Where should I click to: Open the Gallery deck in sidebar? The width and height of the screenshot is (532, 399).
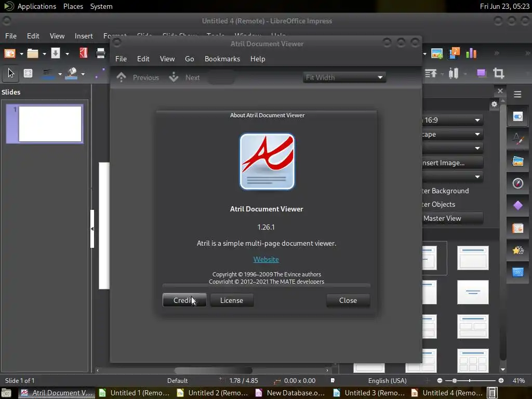pyautogui.click(x=518, y=161)
